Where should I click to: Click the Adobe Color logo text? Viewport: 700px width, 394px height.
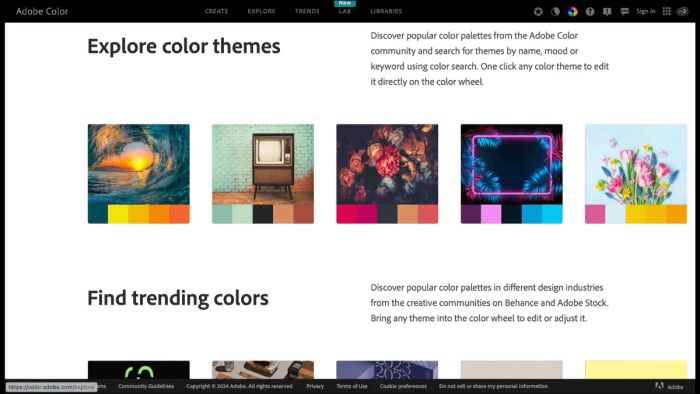pyautogui.click(x=42, y=11)
